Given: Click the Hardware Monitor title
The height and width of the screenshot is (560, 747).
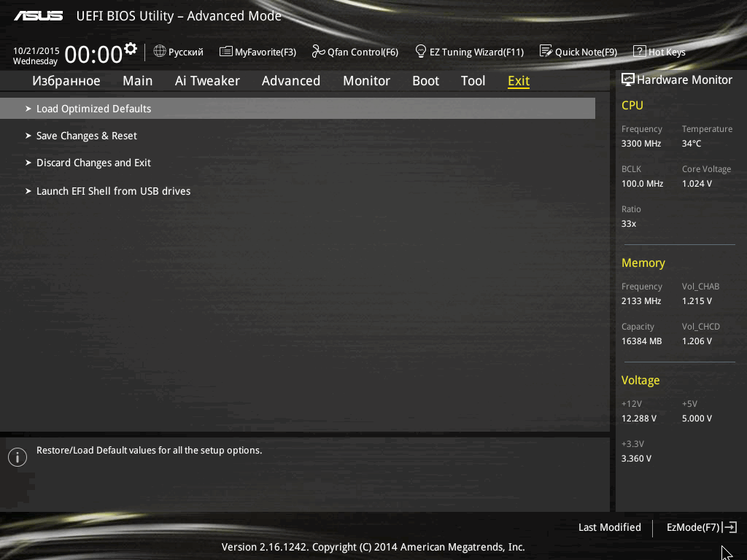Looking at the screenshot, I should click(684, 80).
